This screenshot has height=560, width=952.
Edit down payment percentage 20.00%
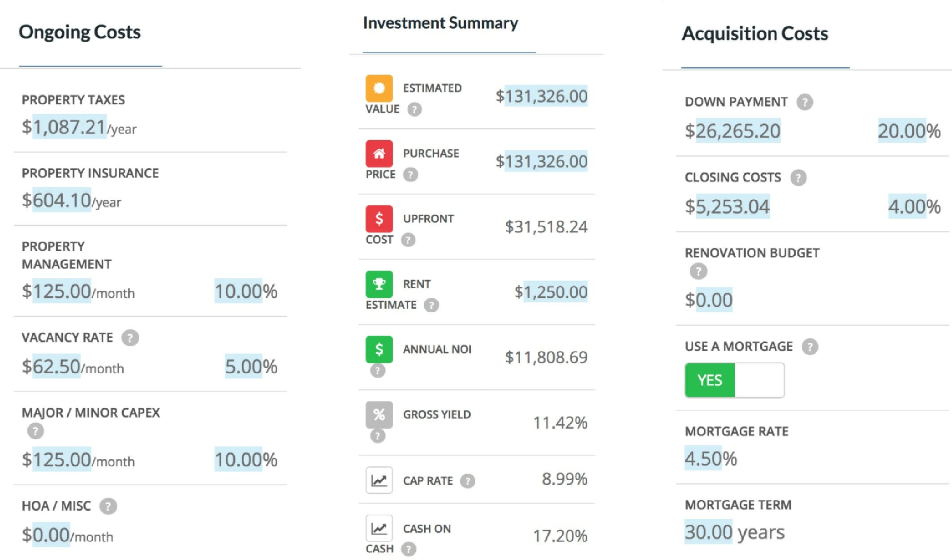click(902, 131)
